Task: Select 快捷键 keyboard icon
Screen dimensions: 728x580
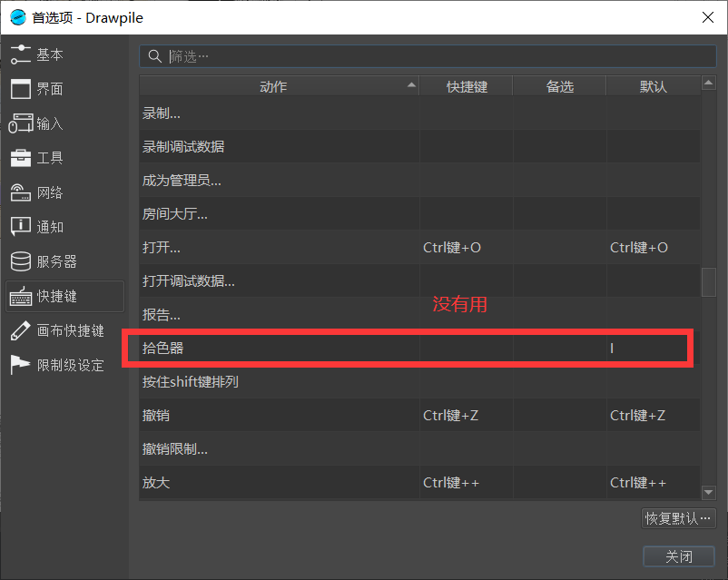Action: (x=21, y=296)
